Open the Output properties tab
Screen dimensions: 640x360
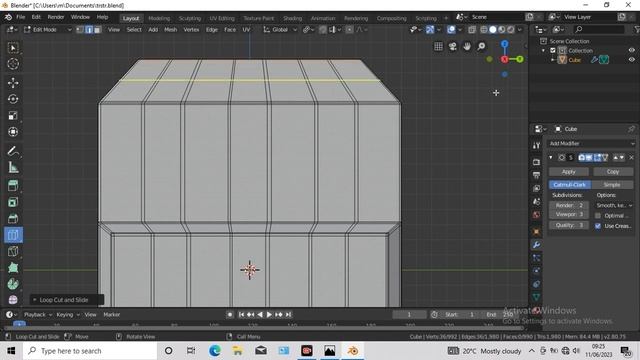[x=536, y=175]
